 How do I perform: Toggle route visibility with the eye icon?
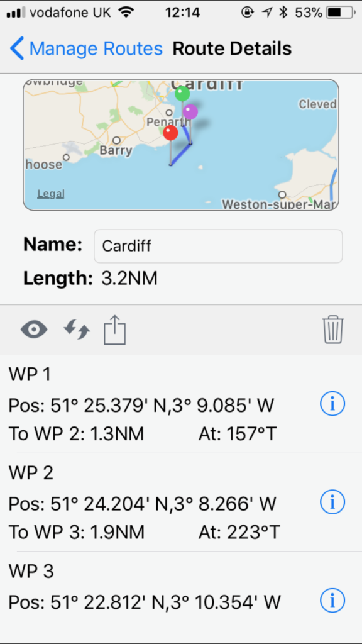tap(34, 330)
